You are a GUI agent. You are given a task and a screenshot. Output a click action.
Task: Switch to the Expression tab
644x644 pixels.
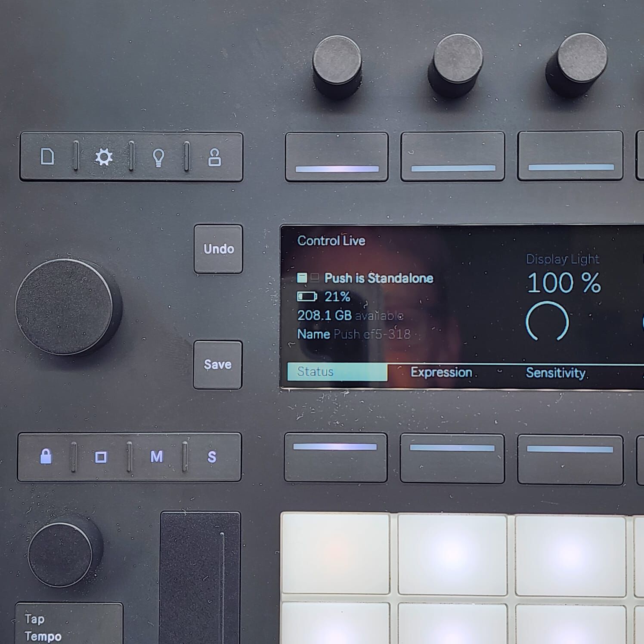441,372
